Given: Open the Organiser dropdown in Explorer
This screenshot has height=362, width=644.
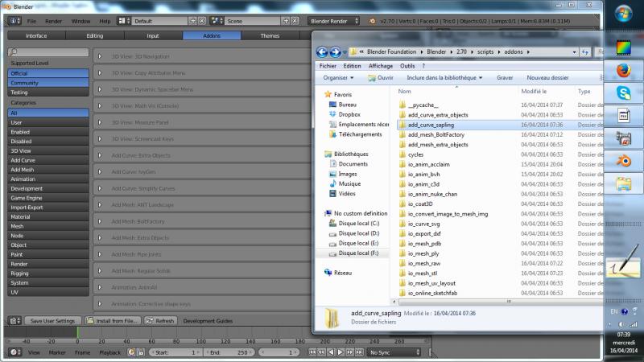Looking at the screenshot, I should 338,77.
